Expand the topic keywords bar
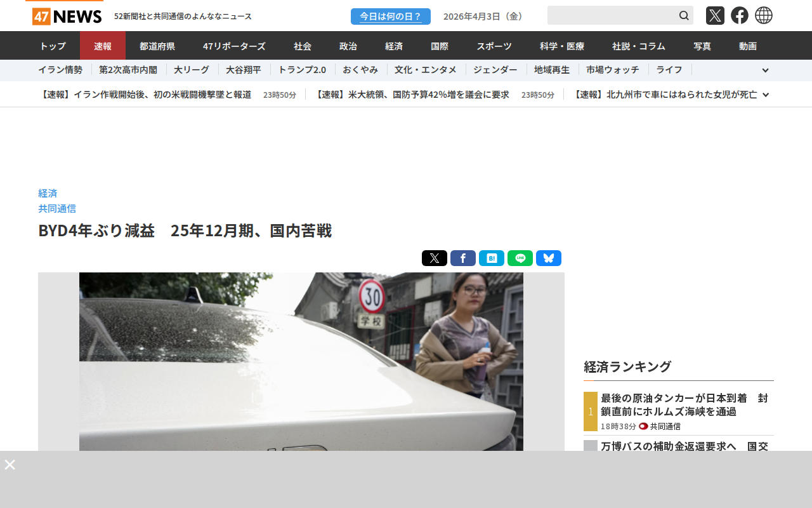Image resolution: width=812 pixels, height=508 pixels. point(765,70)
